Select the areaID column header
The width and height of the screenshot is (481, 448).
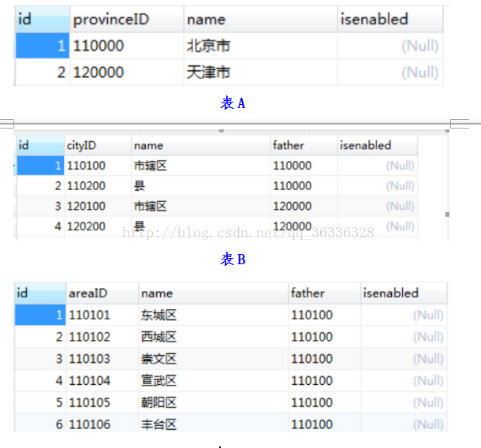(103, 293)
